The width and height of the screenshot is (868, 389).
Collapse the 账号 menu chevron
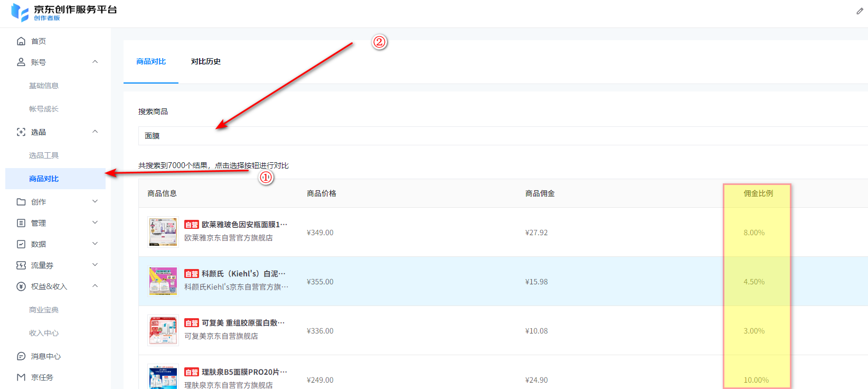coord(95,62)
